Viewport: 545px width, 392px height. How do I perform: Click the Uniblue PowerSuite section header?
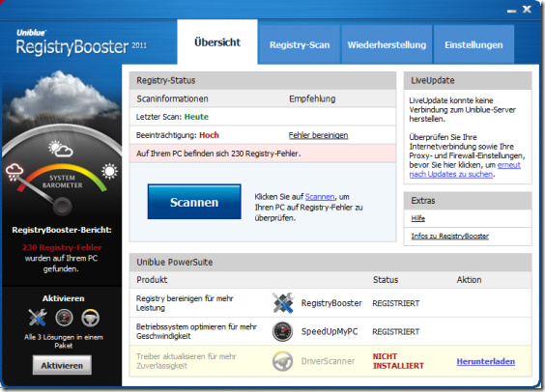pyautogui.click(x=330, y=263)
